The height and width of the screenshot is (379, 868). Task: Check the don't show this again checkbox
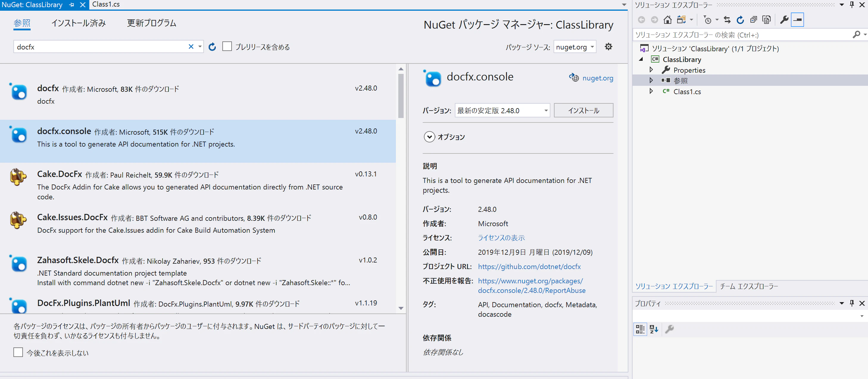18,352
